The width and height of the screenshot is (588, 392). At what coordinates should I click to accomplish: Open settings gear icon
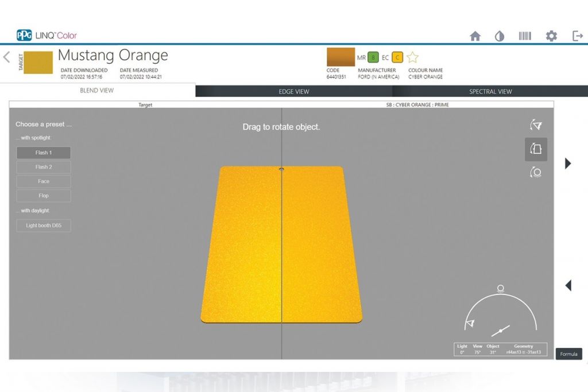(x=551, y=36)
